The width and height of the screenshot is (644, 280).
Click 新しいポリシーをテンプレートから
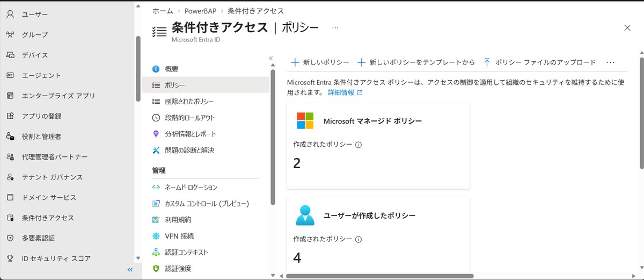pyautogui.click(x=416, y=62)
